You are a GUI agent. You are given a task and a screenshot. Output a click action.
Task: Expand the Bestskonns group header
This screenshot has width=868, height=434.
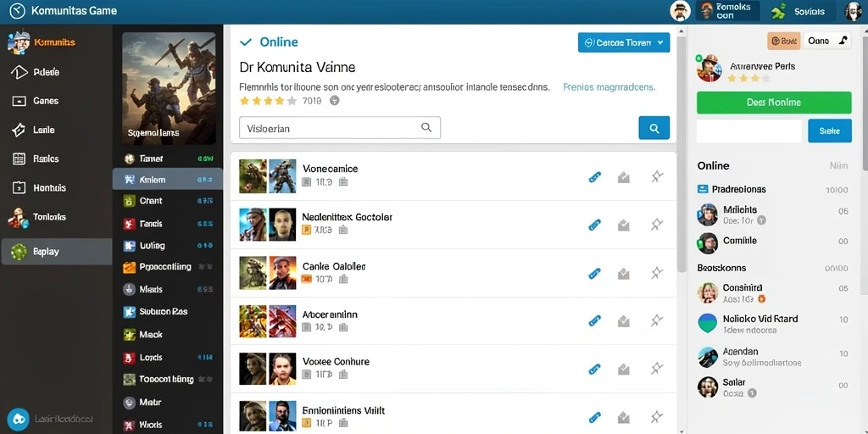(x=721, y=268)
